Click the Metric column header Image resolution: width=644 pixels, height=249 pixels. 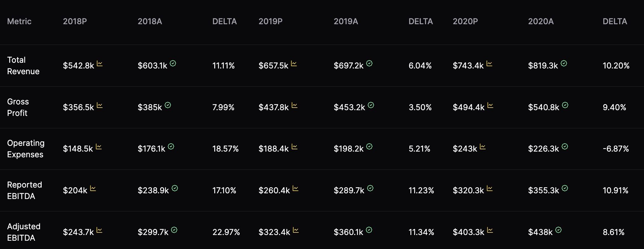pyautogui.click(x=19, y=21)
